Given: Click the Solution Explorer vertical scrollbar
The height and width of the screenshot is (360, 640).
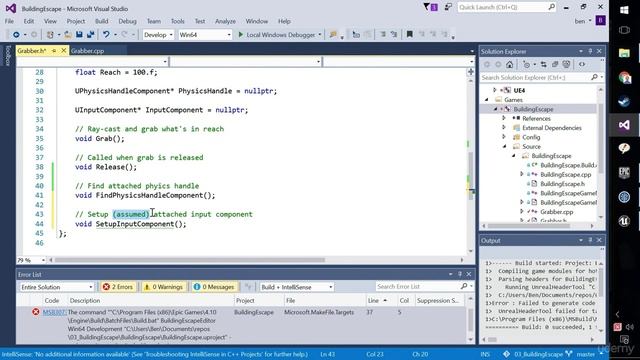Looking at the screenshot, I should tap(600, 139).
